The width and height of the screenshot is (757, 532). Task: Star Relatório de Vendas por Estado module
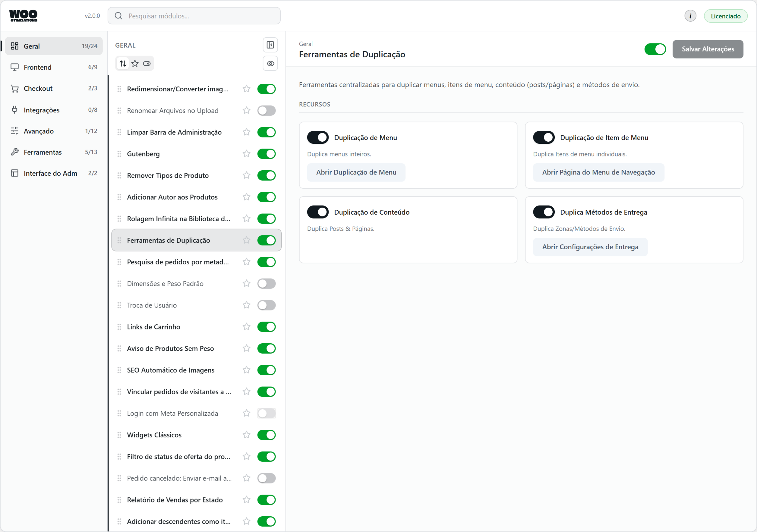click(246, 500)
